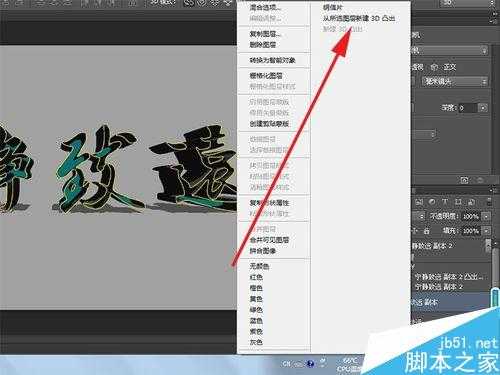This screenshot has width=500, height=375.
Task: Open the stereo type dropdown in Properties panel
Action: tap(424, 135)
